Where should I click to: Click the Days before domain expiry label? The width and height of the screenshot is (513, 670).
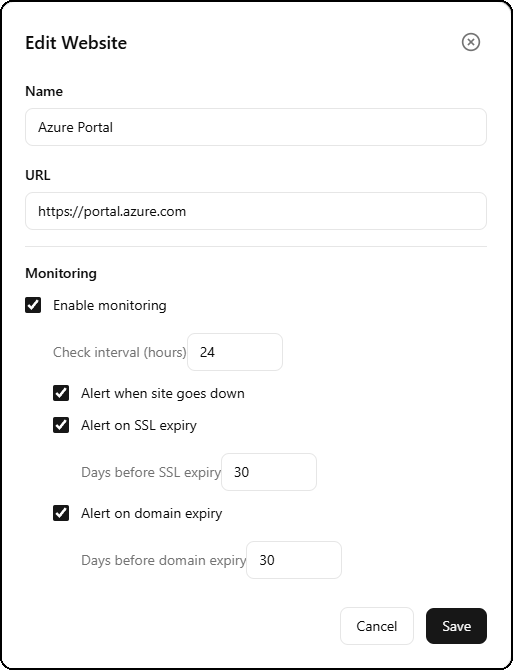pos(164,560)
